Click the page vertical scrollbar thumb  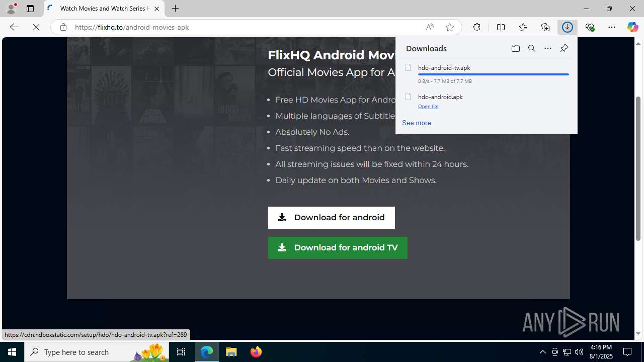(x=638, y=168)
